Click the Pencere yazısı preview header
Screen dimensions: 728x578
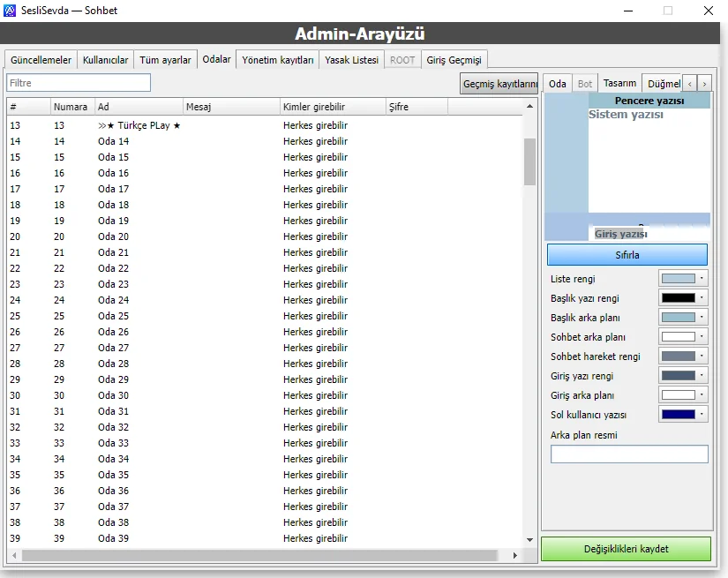[649, 101]
